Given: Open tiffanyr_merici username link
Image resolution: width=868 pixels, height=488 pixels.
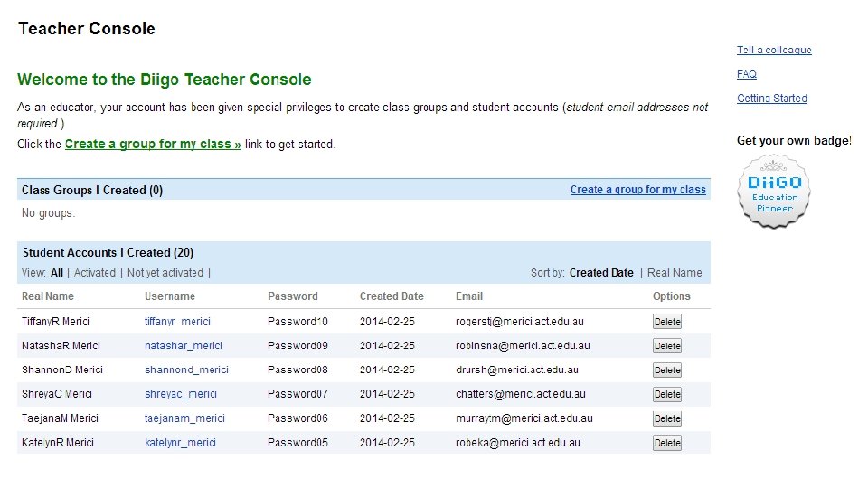Looking at the screenshot, I should (177, 322).
